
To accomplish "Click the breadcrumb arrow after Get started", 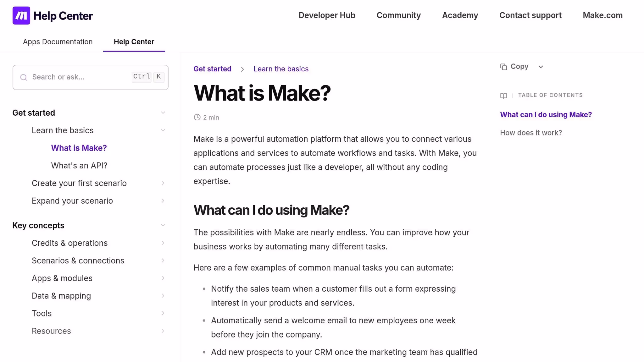I will 242,69.
